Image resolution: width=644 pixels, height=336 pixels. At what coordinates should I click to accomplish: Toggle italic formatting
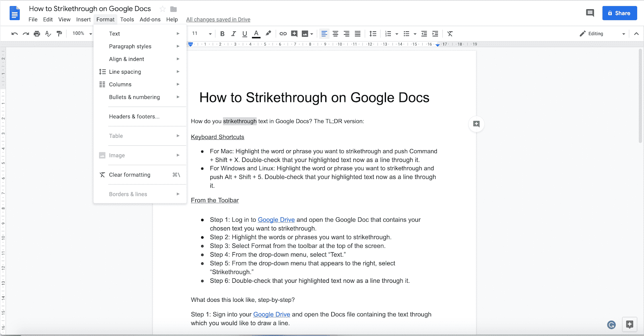point(233,34)
